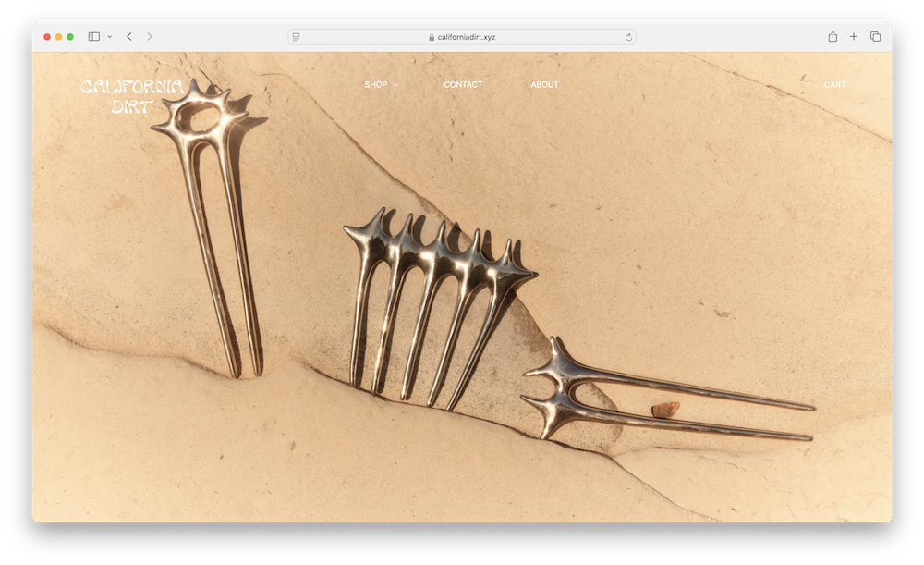Open the CART link
The width and height of the screenshot is (924, 565).
(834, 85)
